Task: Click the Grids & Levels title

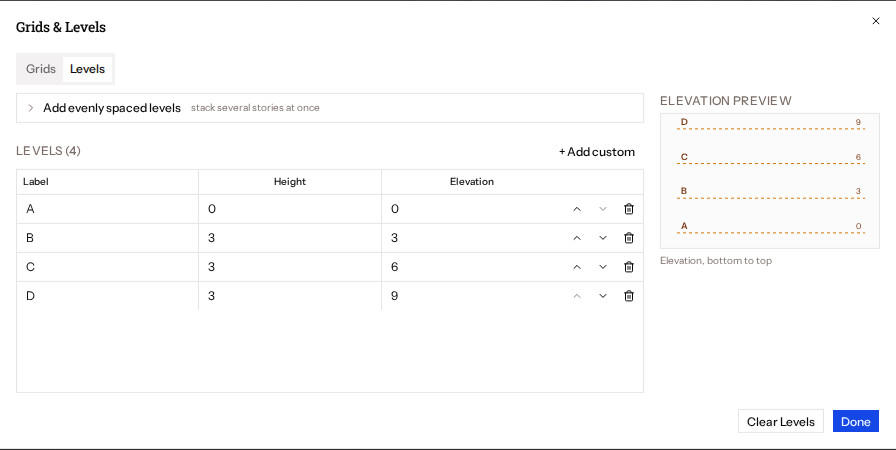Action: (x=61, y=27)
